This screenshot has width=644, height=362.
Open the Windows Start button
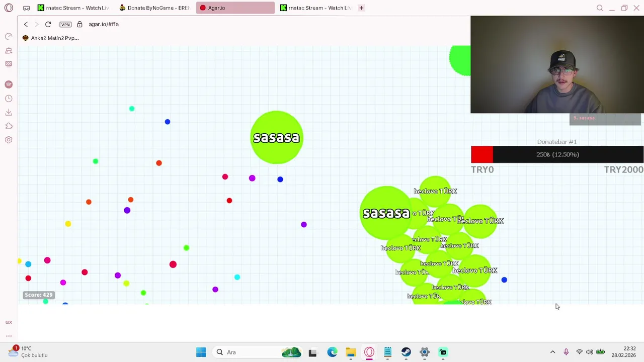pyautogui.click(x=201, y=352)
